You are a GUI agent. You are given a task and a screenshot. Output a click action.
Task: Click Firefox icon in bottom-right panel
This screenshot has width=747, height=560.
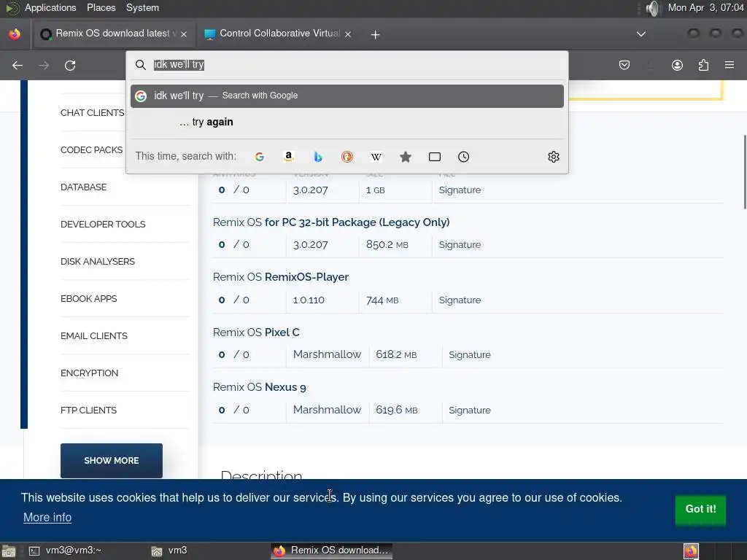click(x=691, y=551)
